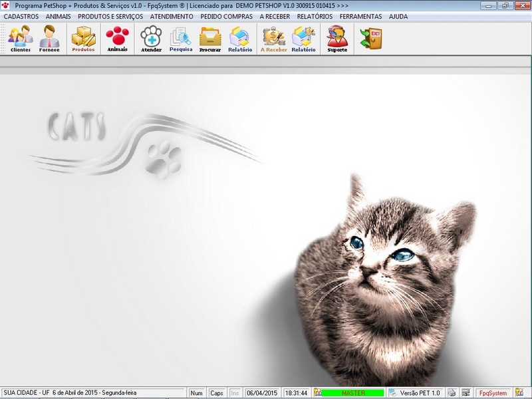Open the ATENDIMENTO menu
Image resolution: width=532 pixels, height=399 pixels.
point(172,16)
